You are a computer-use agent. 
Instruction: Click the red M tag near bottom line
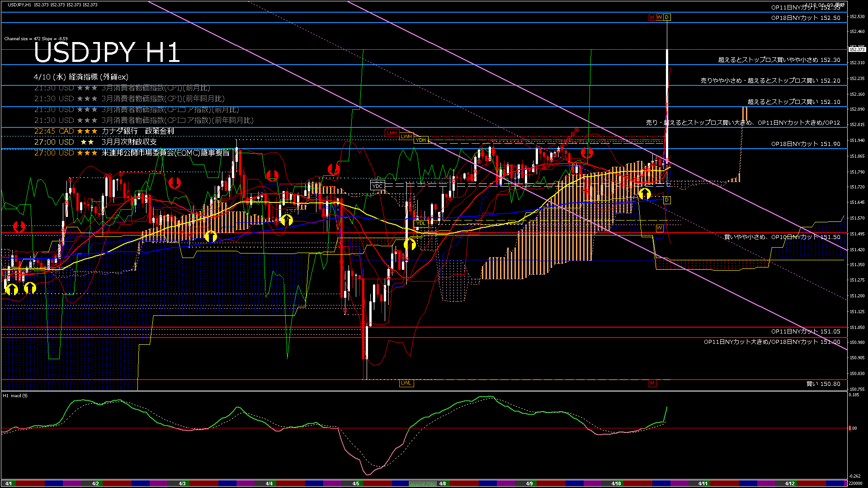coord(652,383)
